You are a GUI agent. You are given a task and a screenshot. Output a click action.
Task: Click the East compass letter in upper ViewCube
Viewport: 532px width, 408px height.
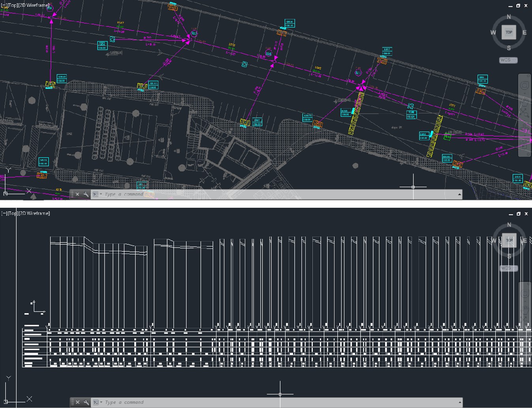[524, 33]
